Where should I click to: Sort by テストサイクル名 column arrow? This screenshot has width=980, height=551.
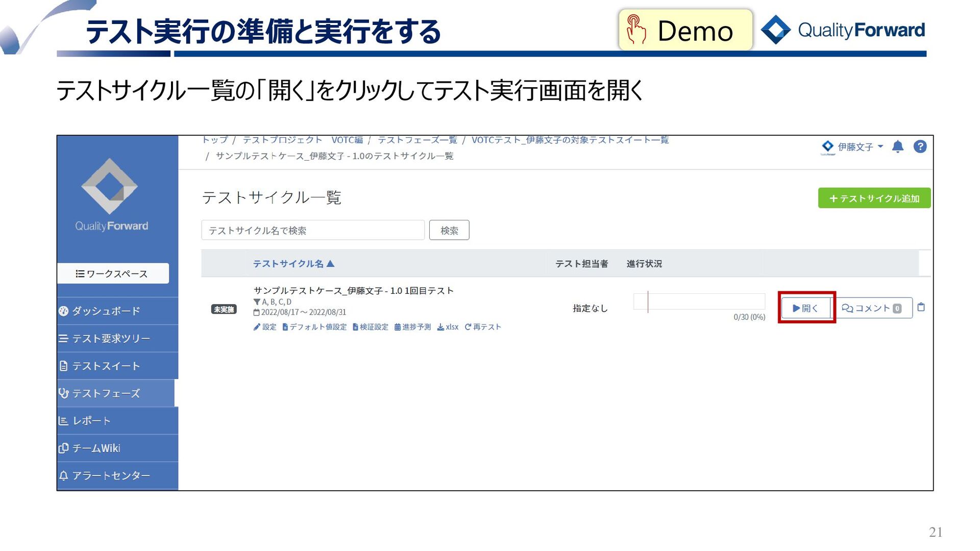[330, 264]
